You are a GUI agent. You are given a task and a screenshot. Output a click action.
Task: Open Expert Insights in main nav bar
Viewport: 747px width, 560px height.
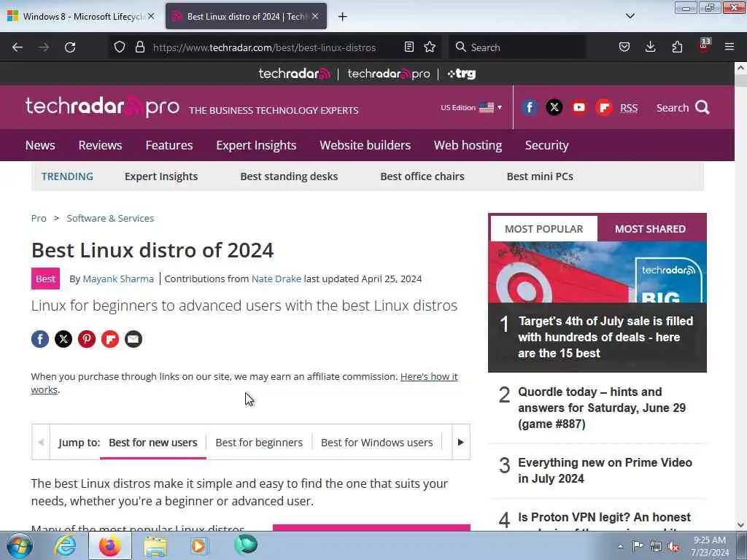(x=256, y=145)
